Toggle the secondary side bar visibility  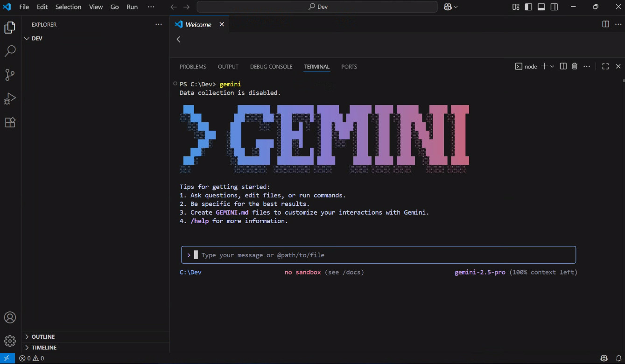click(554, 7)
